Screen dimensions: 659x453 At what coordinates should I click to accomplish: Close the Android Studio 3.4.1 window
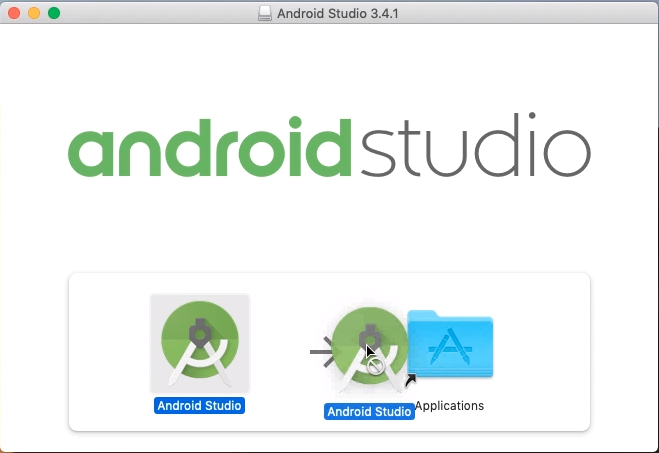point(14,13)
